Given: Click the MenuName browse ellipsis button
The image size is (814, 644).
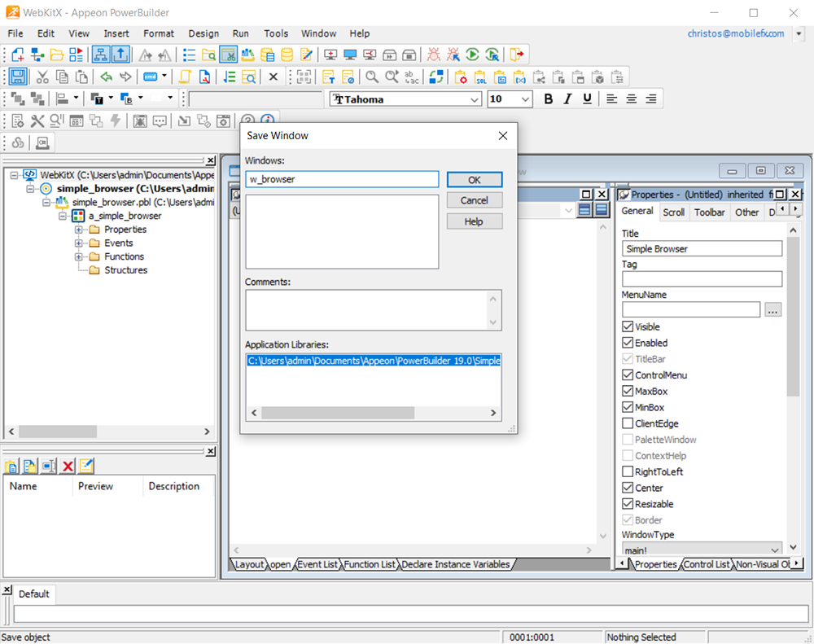Looking at the screenshot, I should [x=773, y=310].
